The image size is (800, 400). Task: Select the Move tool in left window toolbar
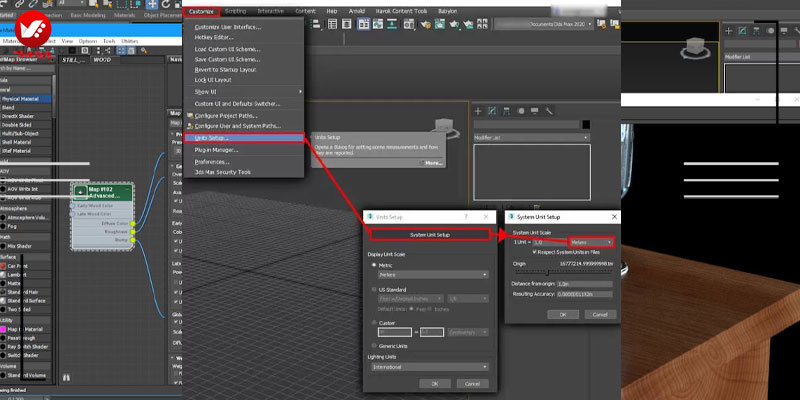(152, 5)
